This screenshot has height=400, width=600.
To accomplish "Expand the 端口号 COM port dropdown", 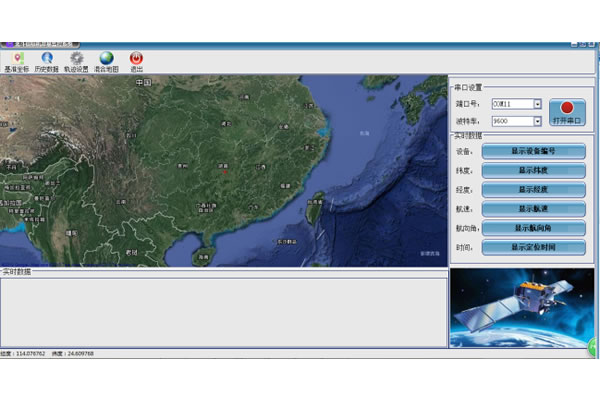I will (537, 103).
